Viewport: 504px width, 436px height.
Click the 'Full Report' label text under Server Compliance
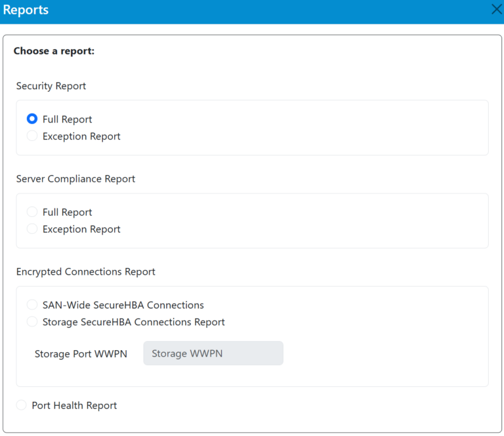coord(67,212)
